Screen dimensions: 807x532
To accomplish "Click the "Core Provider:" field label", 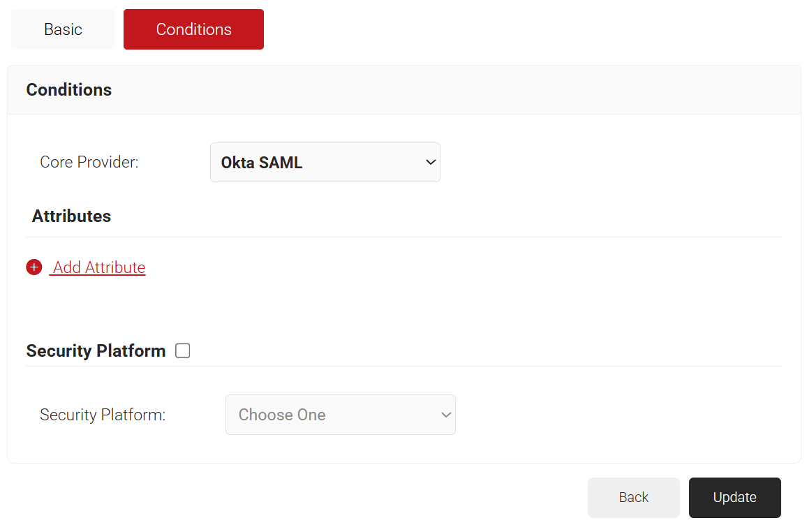I will point(89,163).
